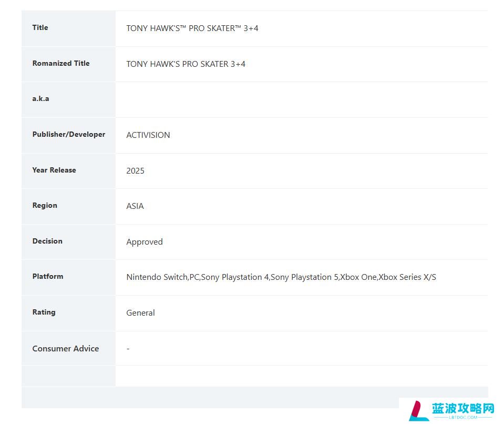The image size is (504, 424).
Task: Click the Romanized Title label
Action: [61, 63]
